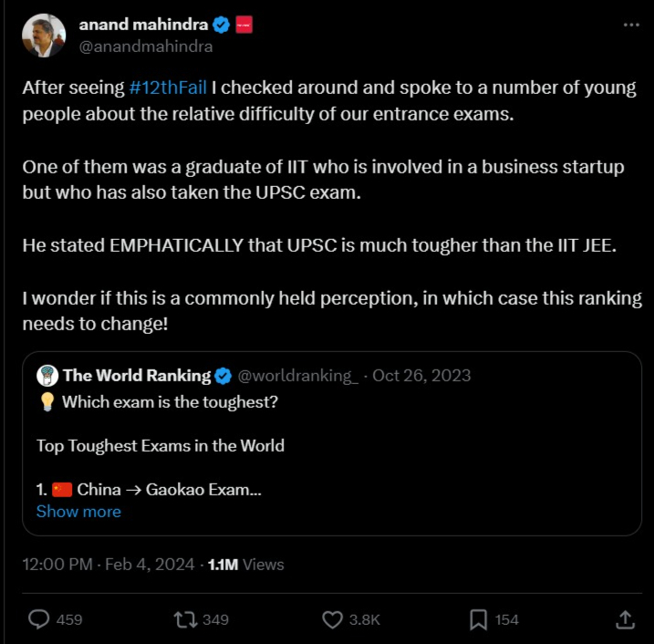Screen dimensions: 654x644
Task: Click The World Ranking avatar icon
Action: pos(47,375)
